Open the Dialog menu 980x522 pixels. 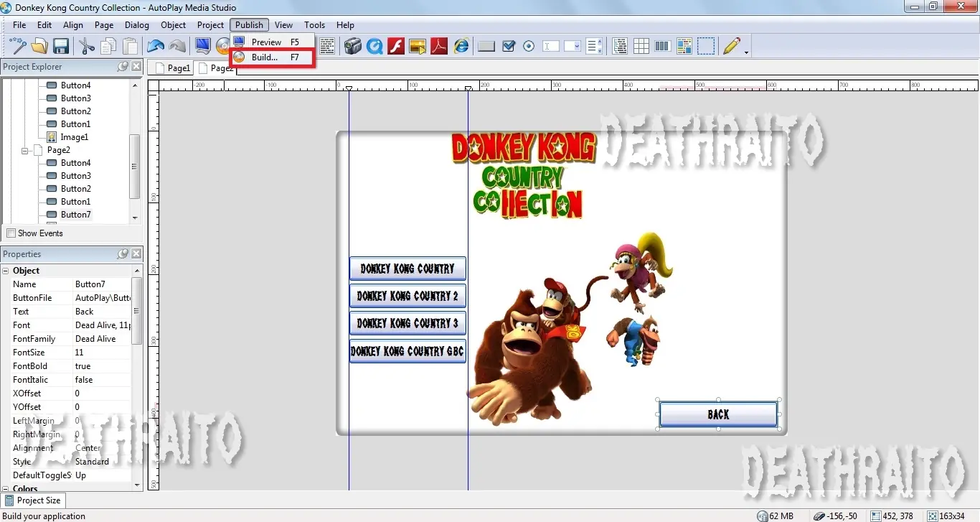click(137, 25)
